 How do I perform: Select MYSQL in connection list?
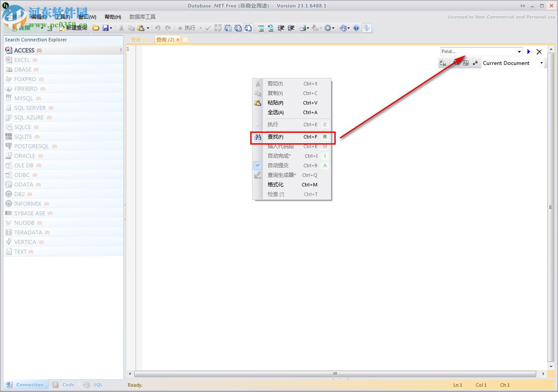coord(64,98)
